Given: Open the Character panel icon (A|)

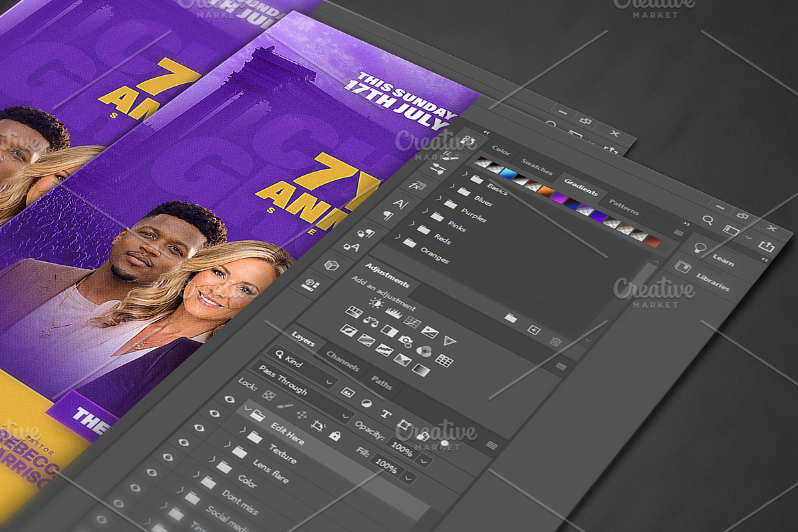Looking at the screenshot, I should [400, 203].
